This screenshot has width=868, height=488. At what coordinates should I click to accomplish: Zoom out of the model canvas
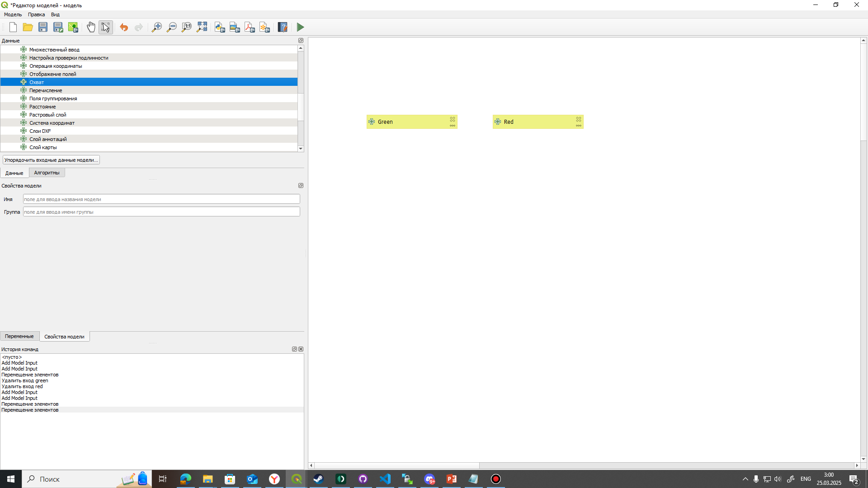[171, 28]
